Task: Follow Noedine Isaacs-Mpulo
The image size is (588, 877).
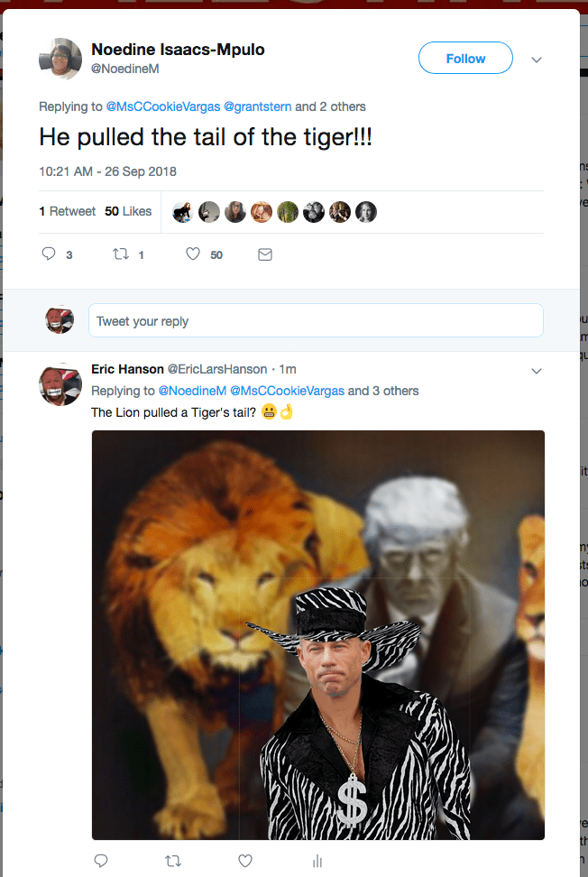Action: coord(465,58)
